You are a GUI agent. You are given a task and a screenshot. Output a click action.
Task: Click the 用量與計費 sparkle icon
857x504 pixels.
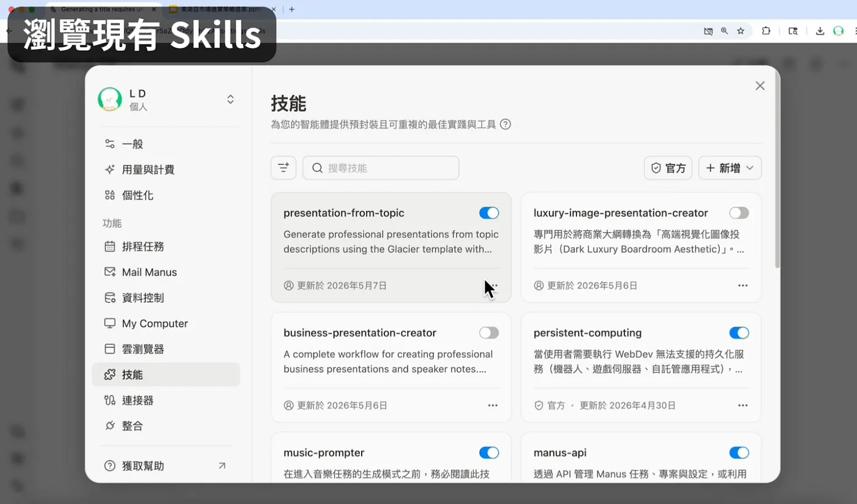pos(110,169)
